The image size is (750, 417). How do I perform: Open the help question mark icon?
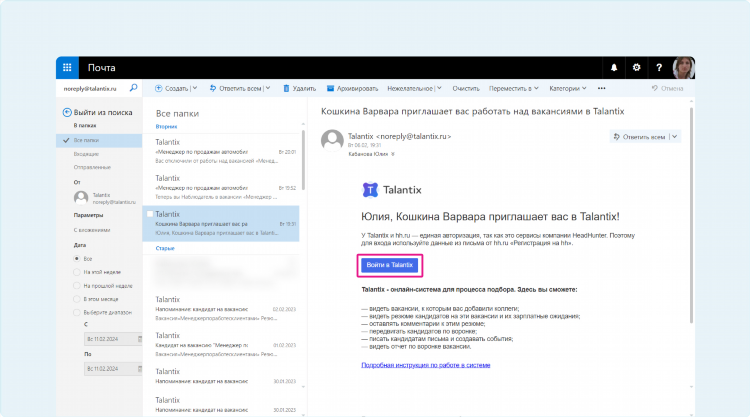pyautogui.click(x=659, y=67)
